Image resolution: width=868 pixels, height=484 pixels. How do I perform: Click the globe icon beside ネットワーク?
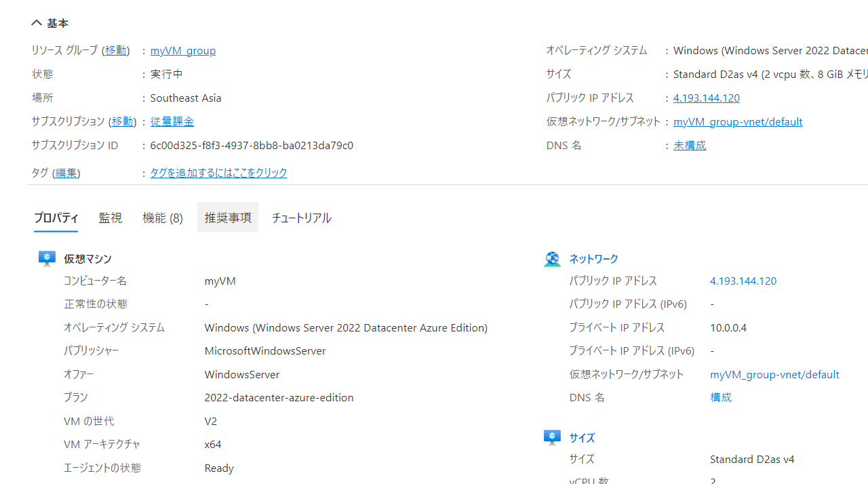coord(552,259)
